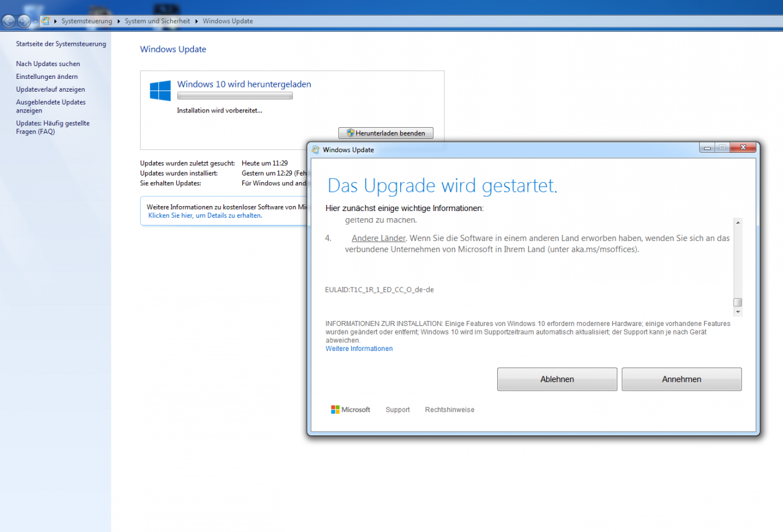783x532 pixels.
Task: Click the Microsoft logo in dialog footer
Action: click(x=351, y=410)
